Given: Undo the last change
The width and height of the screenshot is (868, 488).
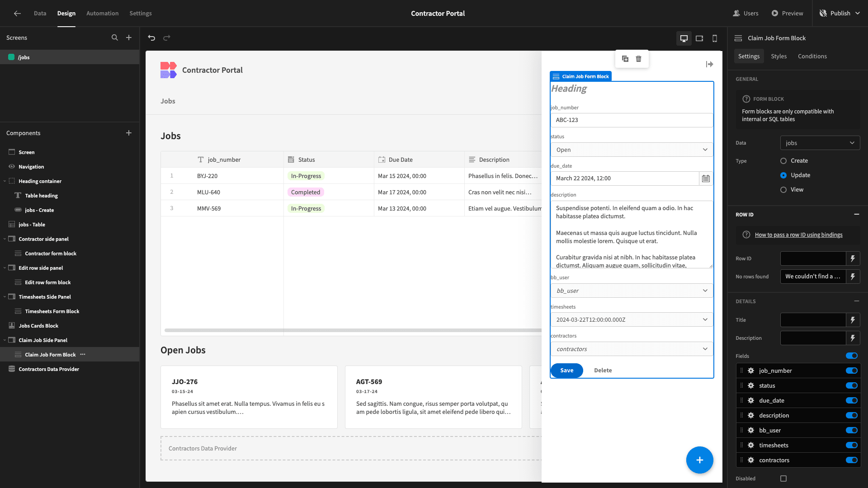Looking at the screenshot, I should click(x=151, y=38).
